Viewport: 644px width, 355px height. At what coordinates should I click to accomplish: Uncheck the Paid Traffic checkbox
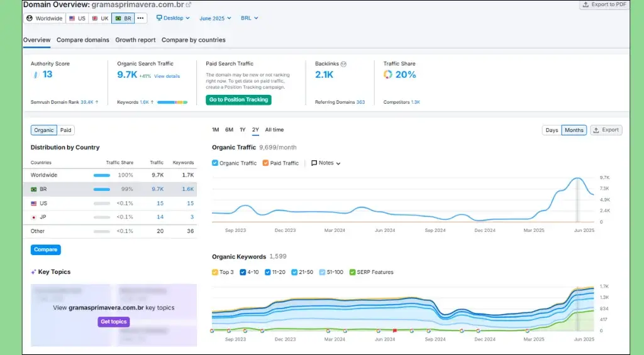click(x=265, y=163)
